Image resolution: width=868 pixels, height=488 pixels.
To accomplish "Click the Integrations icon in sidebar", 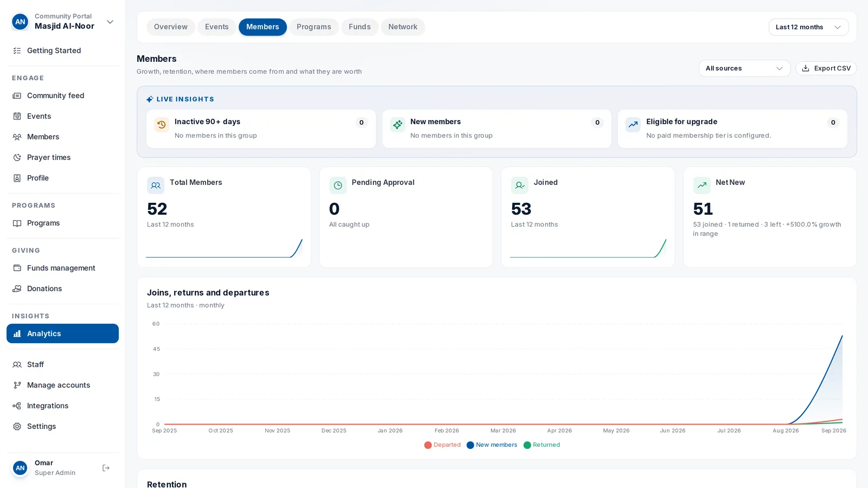I will [17, 406].
